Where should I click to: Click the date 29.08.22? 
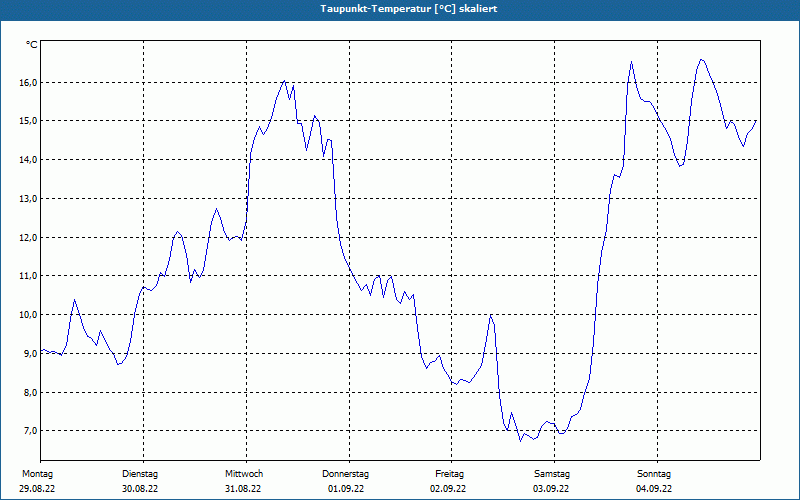(37, 489)
